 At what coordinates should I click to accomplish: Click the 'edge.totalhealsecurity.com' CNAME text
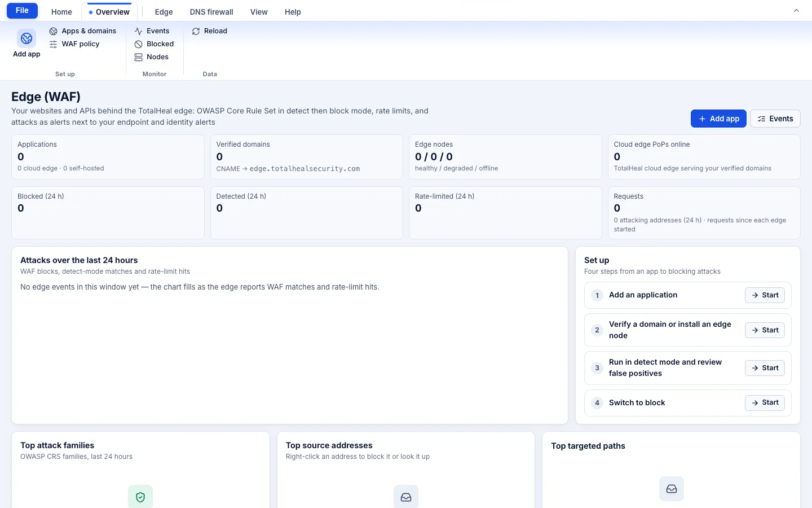(x=304, y=169)
